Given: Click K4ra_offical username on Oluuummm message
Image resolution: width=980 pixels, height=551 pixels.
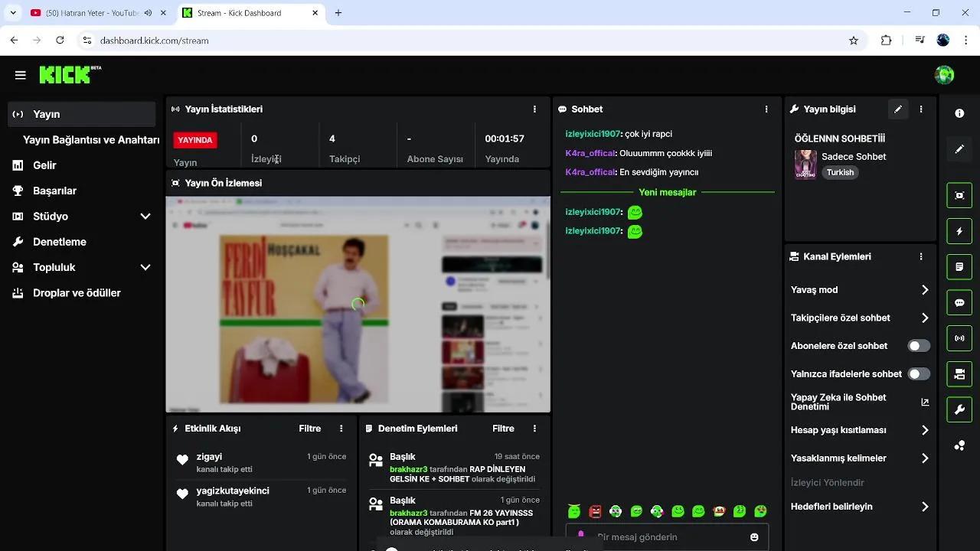Looking at the screenshot, I should point(590,153).
